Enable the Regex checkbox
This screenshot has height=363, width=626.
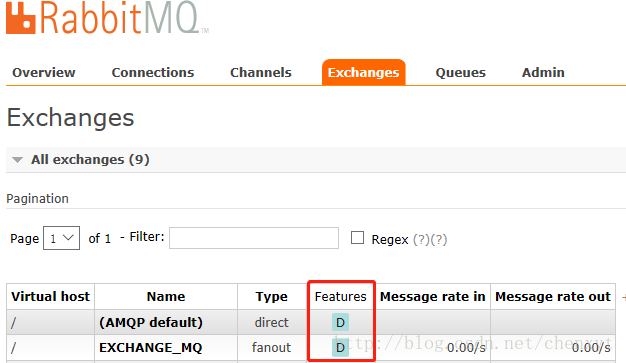coord(357,238)
